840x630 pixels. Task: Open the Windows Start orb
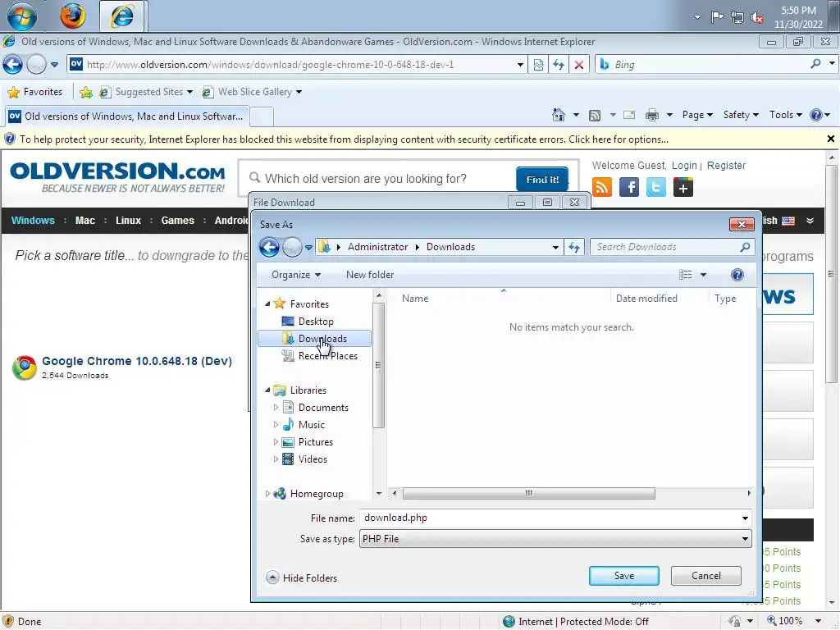[22, 16]
